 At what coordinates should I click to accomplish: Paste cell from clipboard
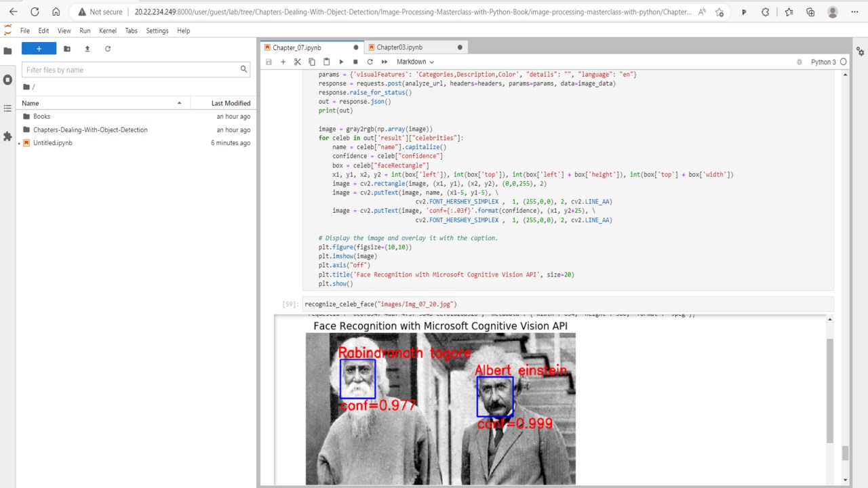[x=326, y=62]
